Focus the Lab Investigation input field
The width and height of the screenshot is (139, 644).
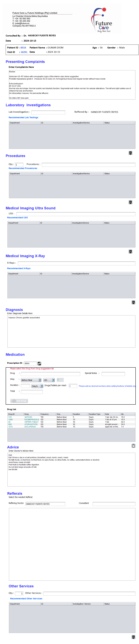coord(48,112)
